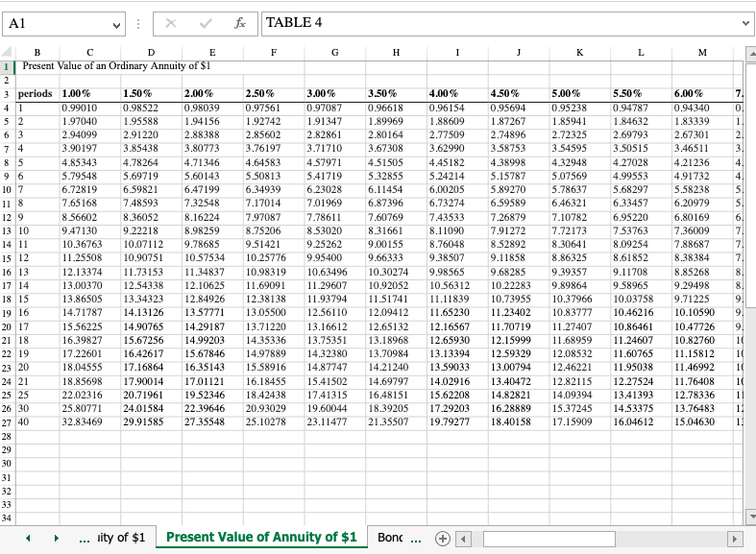The image size is (756, 554).
Task: Select row 3 header
Action: point(7,94)
